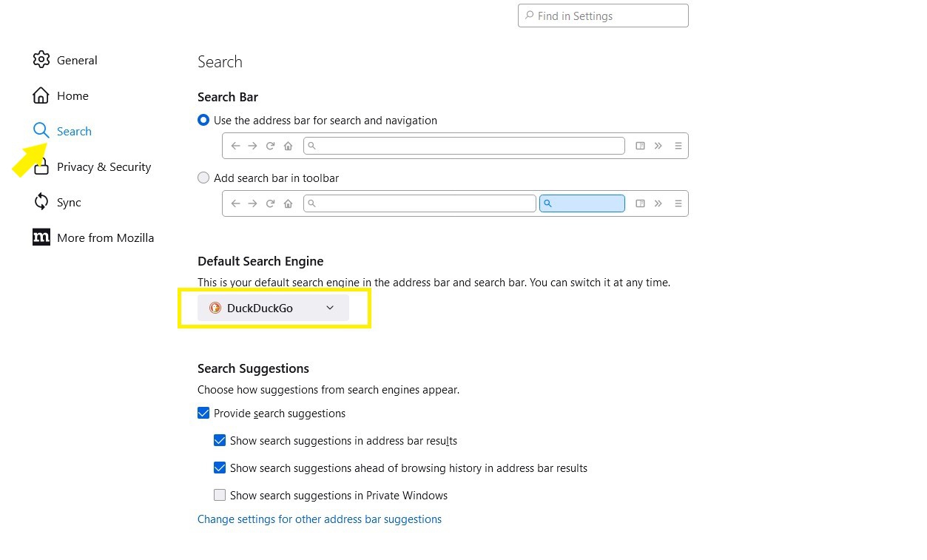Uncheck Provide search suggestions
The width and height of the screenshot is (927, 560).
point(203,413)
